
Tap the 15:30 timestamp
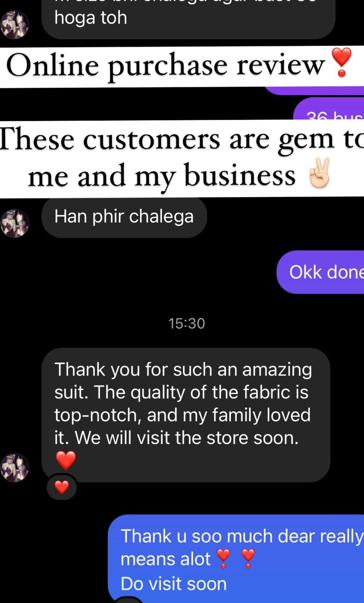pyautogui.click(x=186, y=323)
